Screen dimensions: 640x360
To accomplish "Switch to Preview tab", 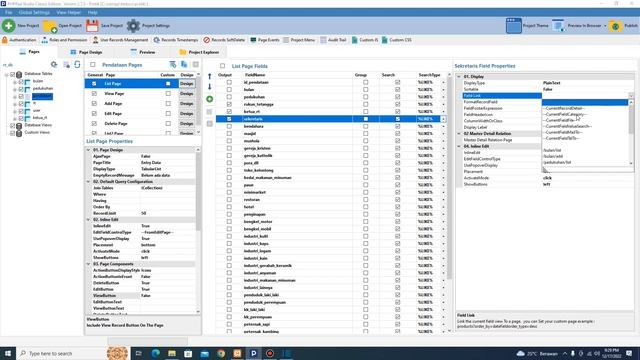I will [143, 52].
